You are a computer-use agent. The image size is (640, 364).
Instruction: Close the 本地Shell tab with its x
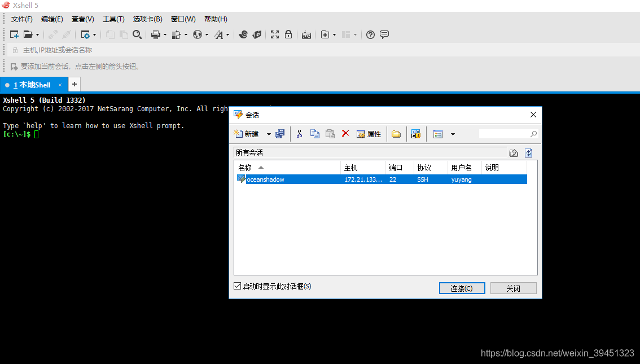(x=60, y=85)
